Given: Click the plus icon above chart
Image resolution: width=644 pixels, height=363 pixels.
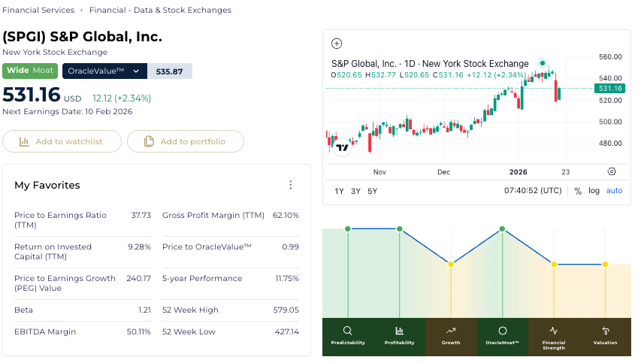Looking at the screenshot, I should (337, 44).
